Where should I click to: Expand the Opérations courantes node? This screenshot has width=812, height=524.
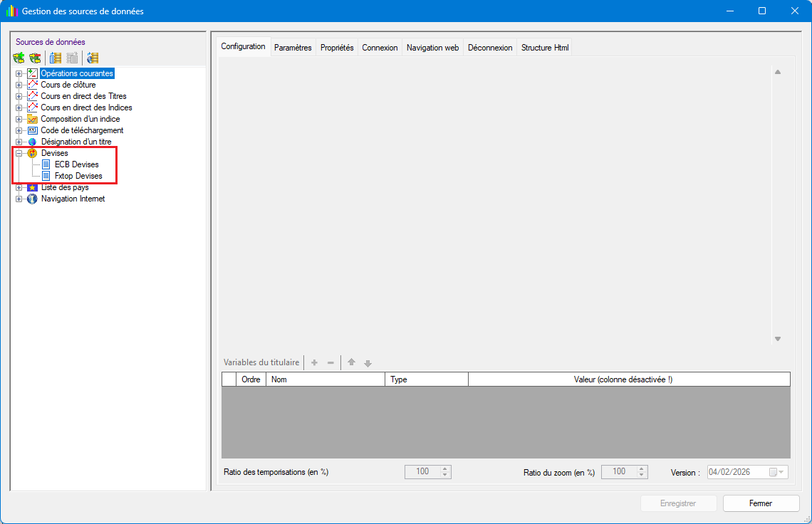(19, 73)
